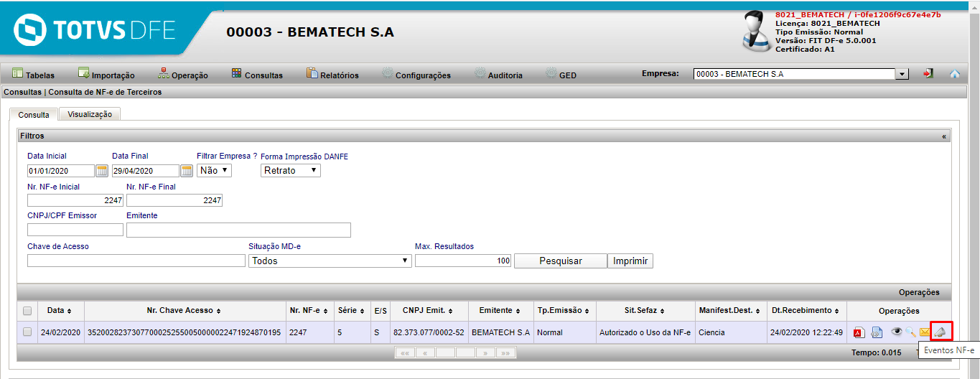This screenshot has height=379, width=980.
Task: Click the '24/02/2020 12:22:49' receipt cell
Action: (x=806, y=332)
